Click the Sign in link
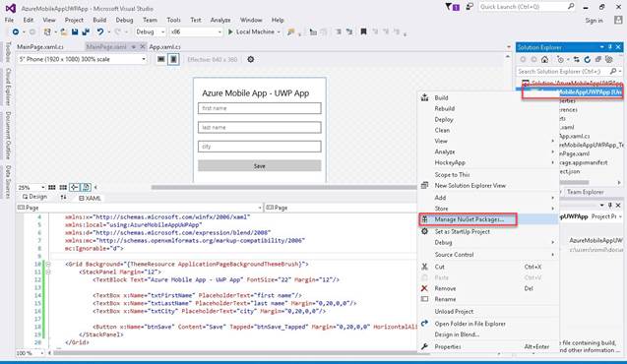 tap(594, 21)
